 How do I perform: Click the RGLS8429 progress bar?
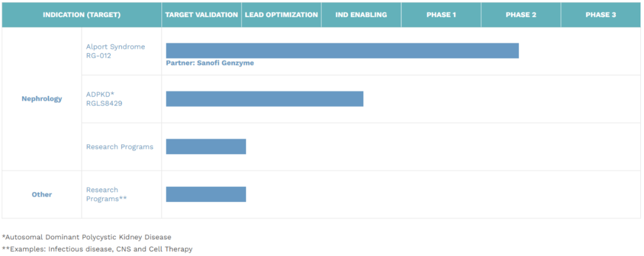[265, 99]
